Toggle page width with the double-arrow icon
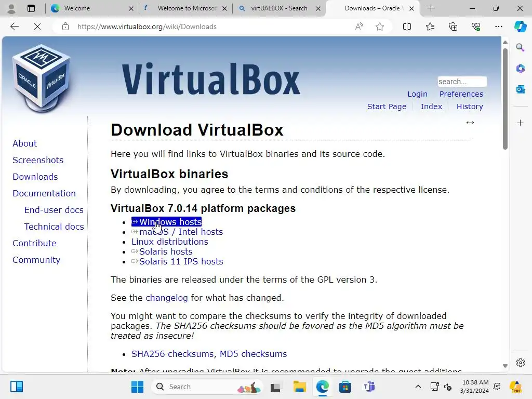 click(470, 123)
